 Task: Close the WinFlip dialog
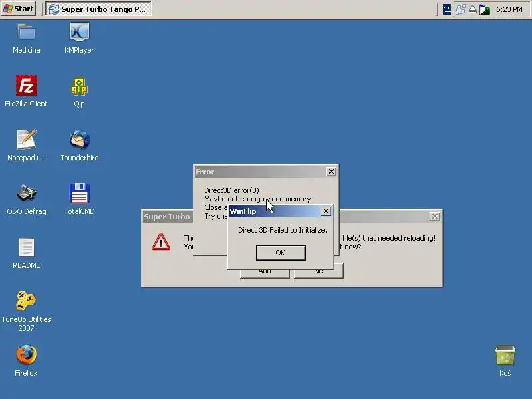[x=326, y=211]
